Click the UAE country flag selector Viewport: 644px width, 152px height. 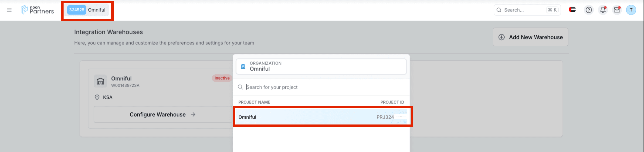pos(572,10)
